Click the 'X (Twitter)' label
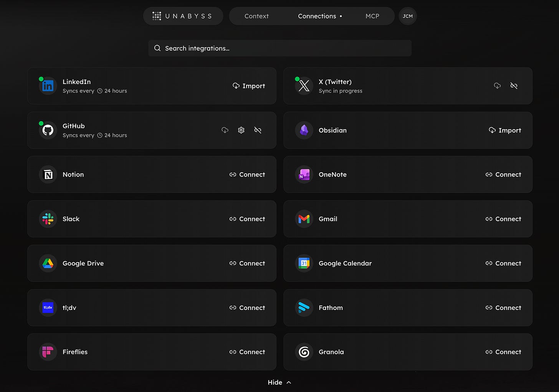The width and height of the screenshot is (559, 392). tap(335, 82)
